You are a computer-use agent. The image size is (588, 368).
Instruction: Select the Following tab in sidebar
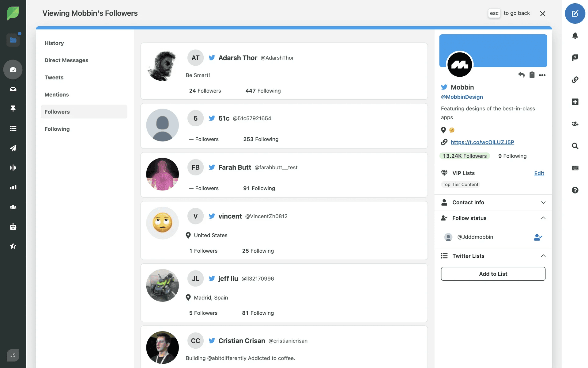(57, 129)
